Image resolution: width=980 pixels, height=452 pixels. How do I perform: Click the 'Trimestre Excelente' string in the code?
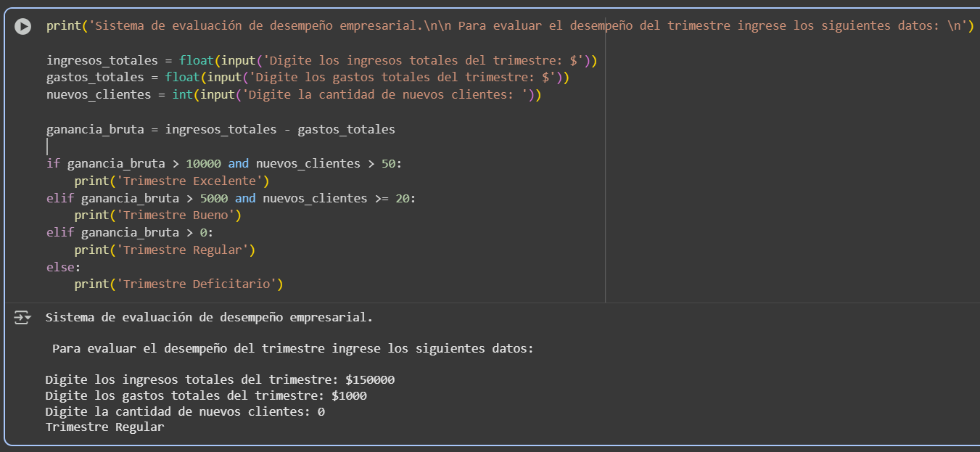[192, 181]
